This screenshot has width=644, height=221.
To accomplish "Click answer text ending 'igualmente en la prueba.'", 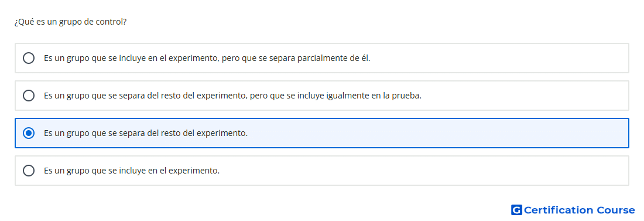I will (233, 96).
